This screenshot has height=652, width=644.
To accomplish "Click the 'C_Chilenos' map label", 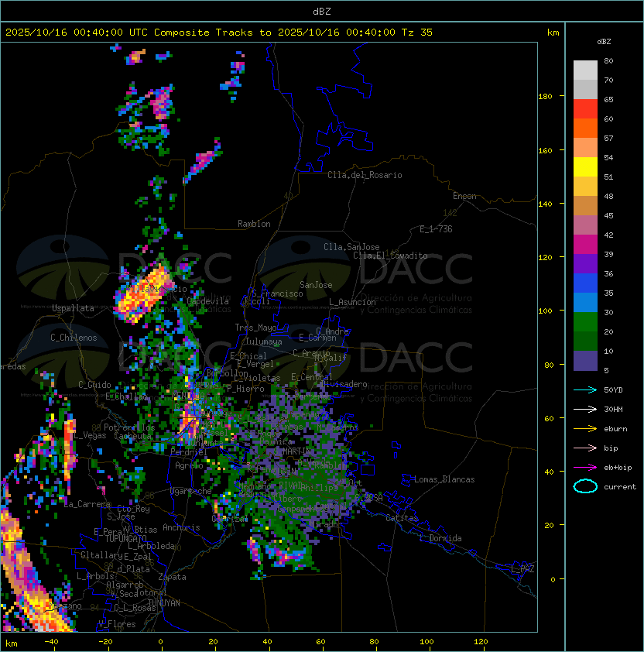I will [74, 338].
